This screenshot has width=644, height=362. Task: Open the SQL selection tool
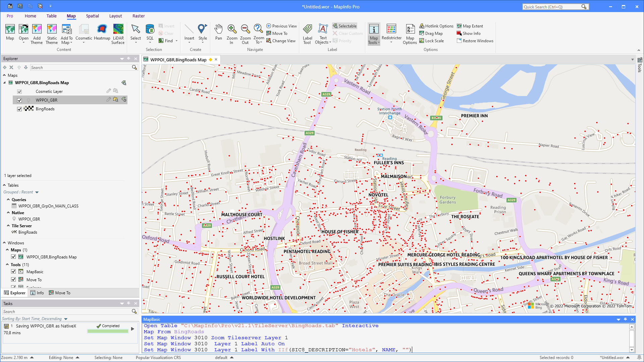click(x=150, y=33)
